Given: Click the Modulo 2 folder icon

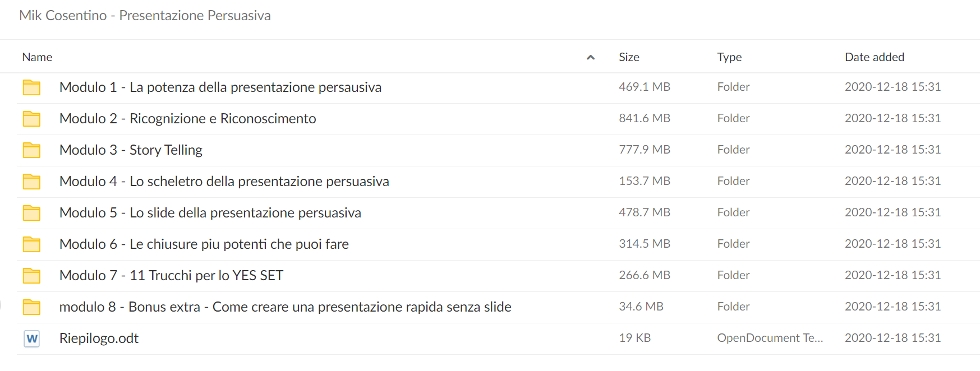Looking at the screenshot, I should click(31, 119).
